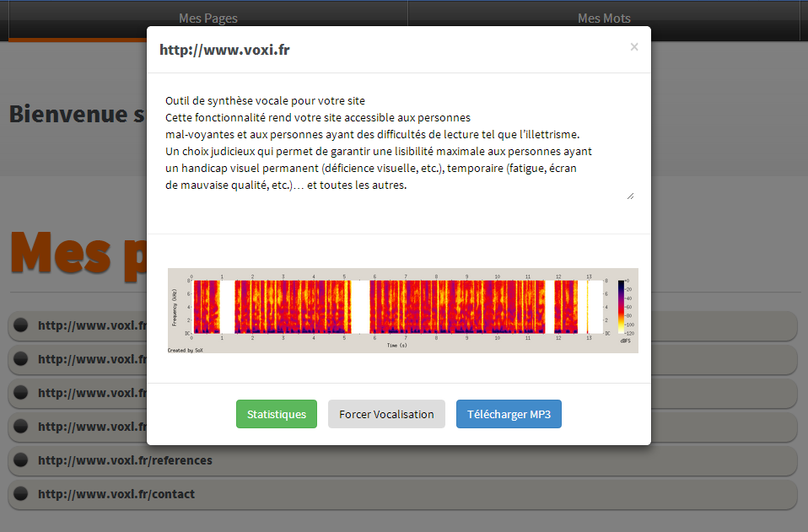Download audio with Télécharger MP3
Image resolution: width=808 pixels, height=532 pixels.
point(509,414)
